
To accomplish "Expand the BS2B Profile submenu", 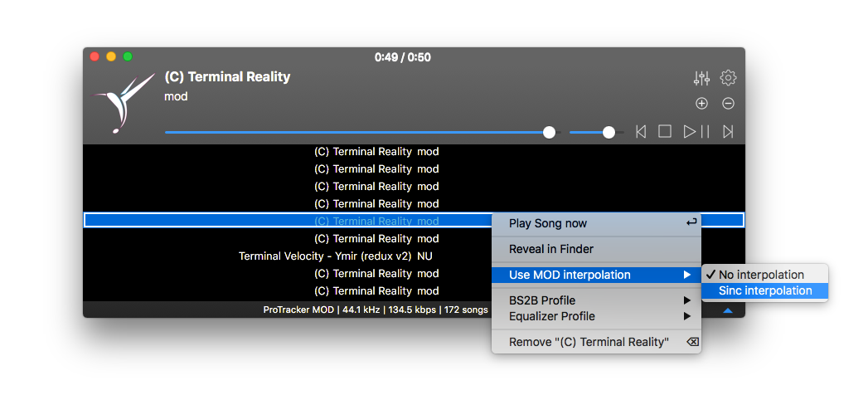I will click(596, 300).
